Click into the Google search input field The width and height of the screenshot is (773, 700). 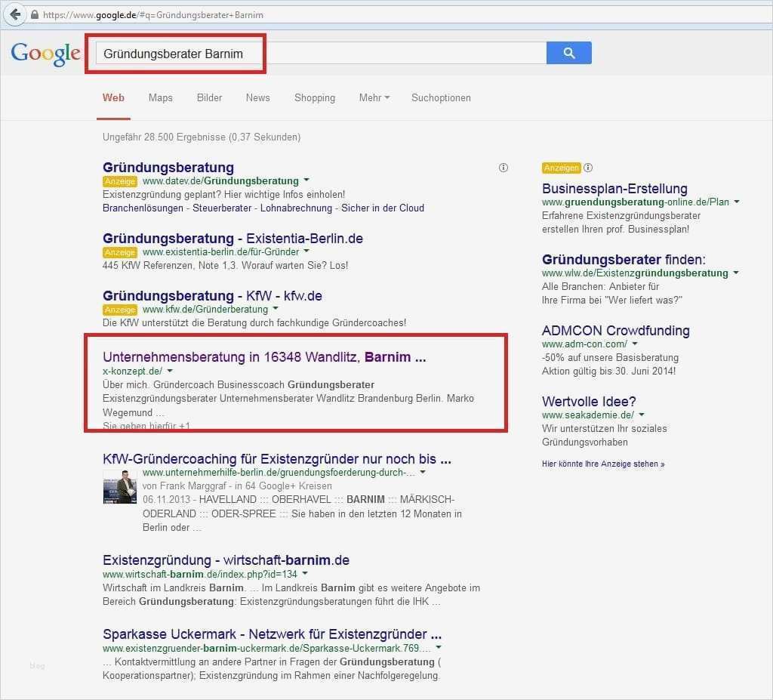(x=321, y=54)
